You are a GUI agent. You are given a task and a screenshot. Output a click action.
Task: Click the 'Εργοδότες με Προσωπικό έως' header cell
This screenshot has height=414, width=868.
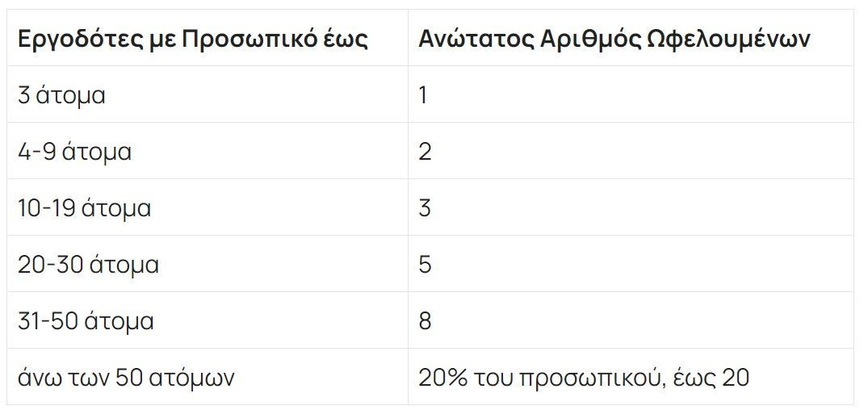(x=192, y=39)
